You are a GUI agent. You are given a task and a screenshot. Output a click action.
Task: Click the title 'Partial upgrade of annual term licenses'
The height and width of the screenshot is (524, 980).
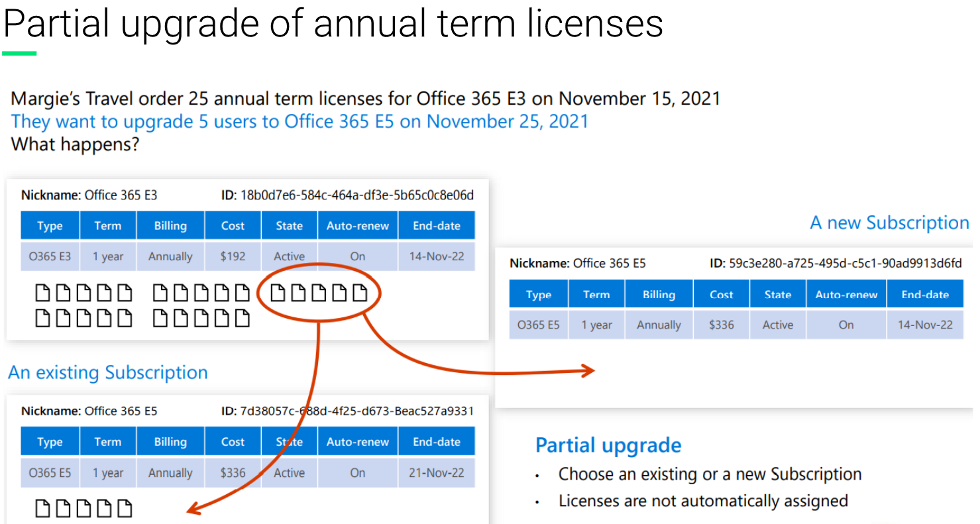(333, 24)
